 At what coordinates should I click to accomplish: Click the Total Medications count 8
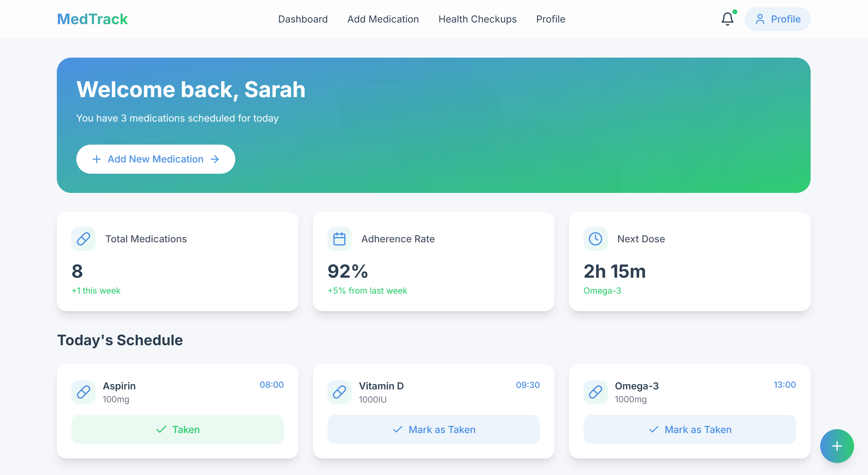click(77, 271)
